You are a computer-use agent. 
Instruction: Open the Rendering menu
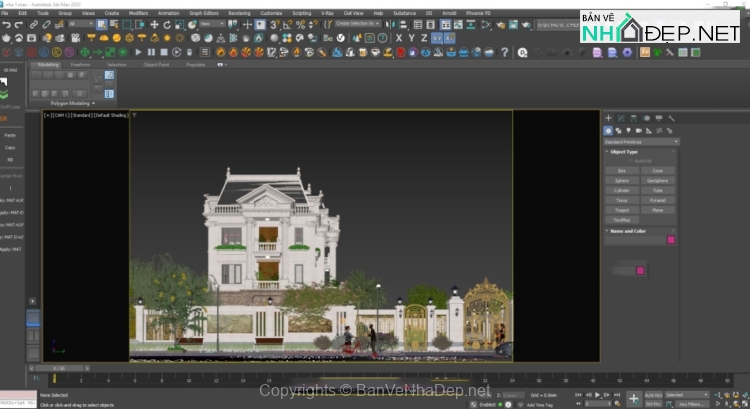[x=239, y=13]
